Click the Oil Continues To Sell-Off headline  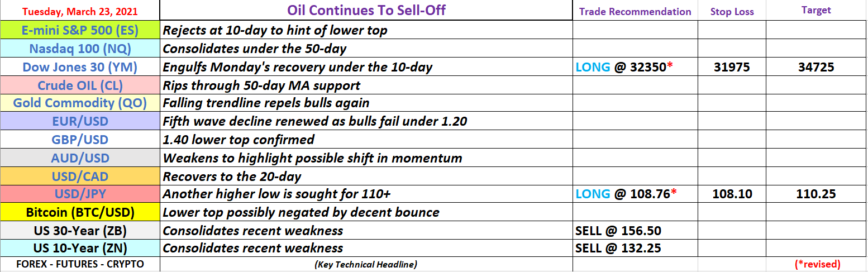point(366,10)
